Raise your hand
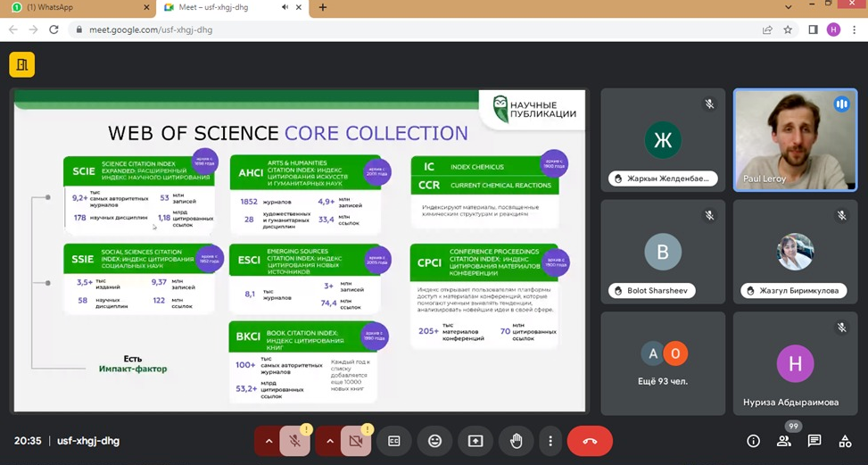The image size is (868, 465). 517,441
